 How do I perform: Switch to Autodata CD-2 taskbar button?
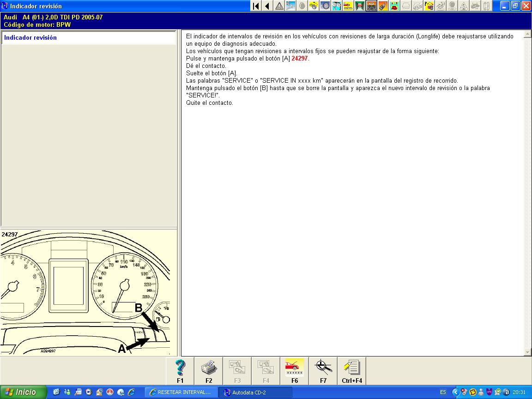click(x=255, y=392)
